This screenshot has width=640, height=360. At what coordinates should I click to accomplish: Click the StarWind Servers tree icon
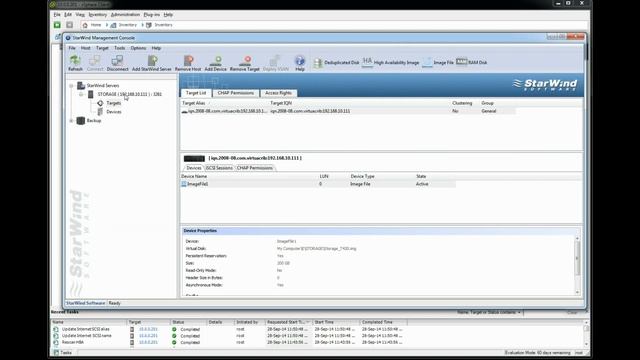[x=81, y=85]
